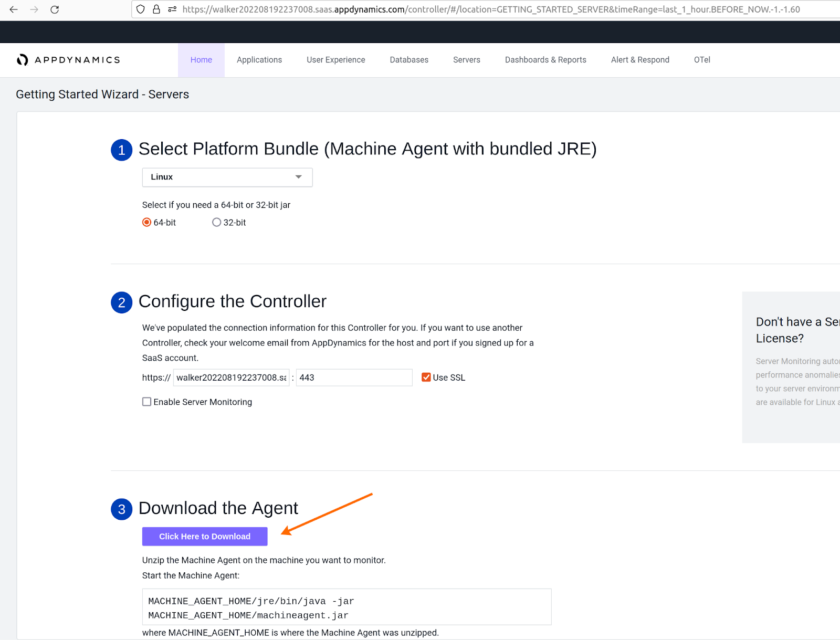This screenshot has height=640, width=840.
Task: Enable Server Monitoring checkbox
Action: point(147,402)
